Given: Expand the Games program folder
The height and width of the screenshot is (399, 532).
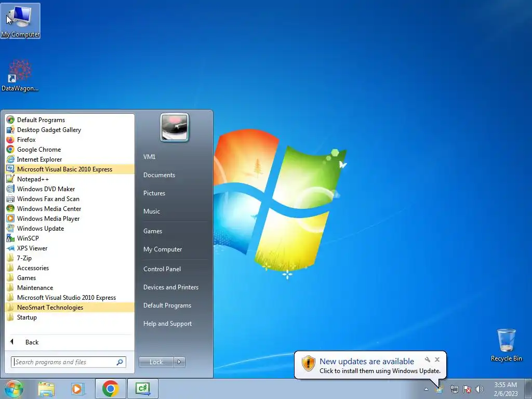Looking at the screenshot, I should (x=70, y=277).
